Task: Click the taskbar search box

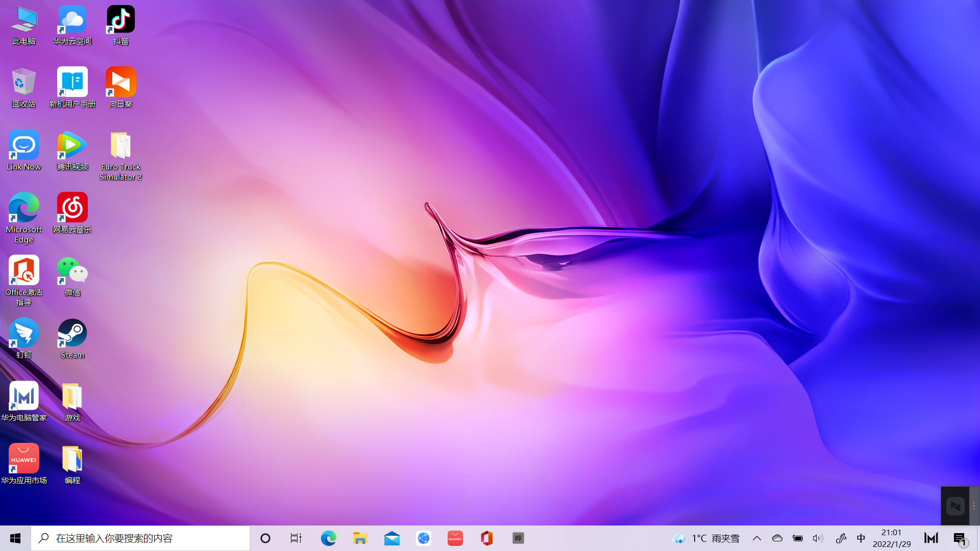Action: (140, 538)
